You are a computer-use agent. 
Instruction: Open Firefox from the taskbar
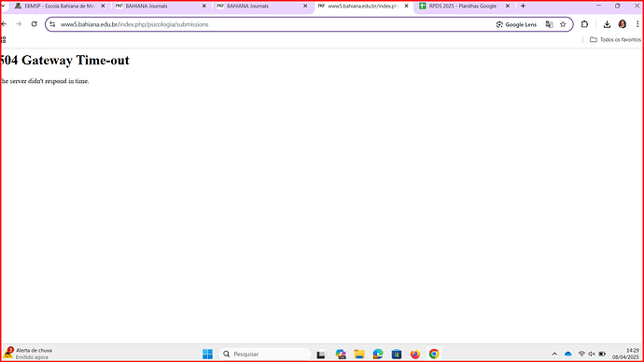pos(415,355)
